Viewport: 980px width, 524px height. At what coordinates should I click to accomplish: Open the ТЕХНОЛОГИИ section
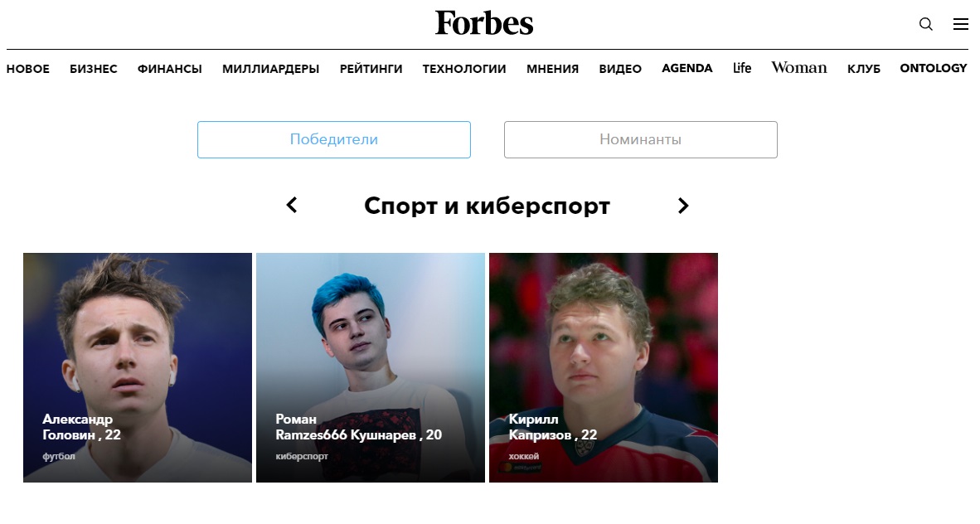[464, 69]
